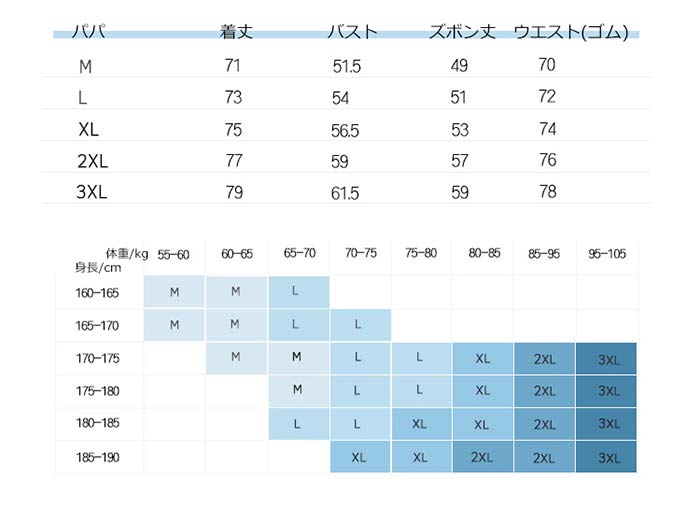
Task: Select the 95-105 weight column header
Action: pyautogui.click(x=607, y=255)
